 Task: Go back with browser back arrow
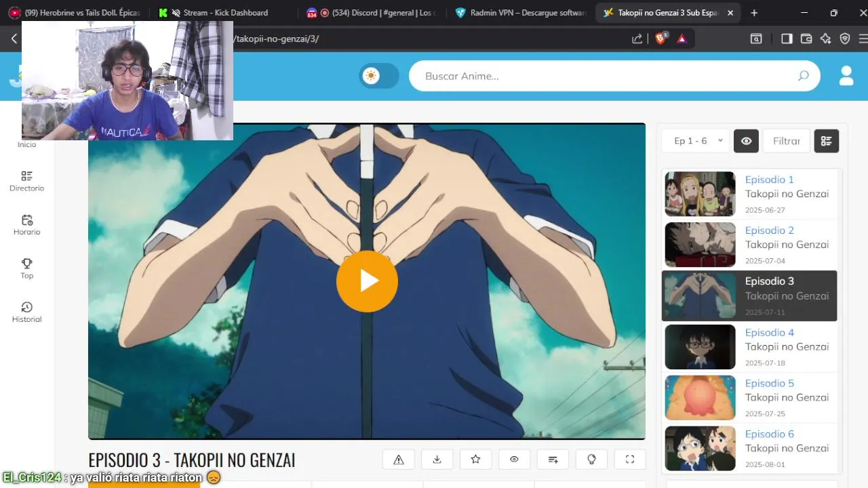[14, 39]
